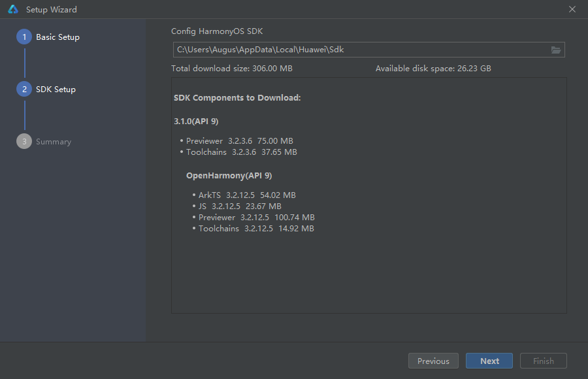Select step 1 circle icon
Screen dimensions: 588x379
[24, 37]
